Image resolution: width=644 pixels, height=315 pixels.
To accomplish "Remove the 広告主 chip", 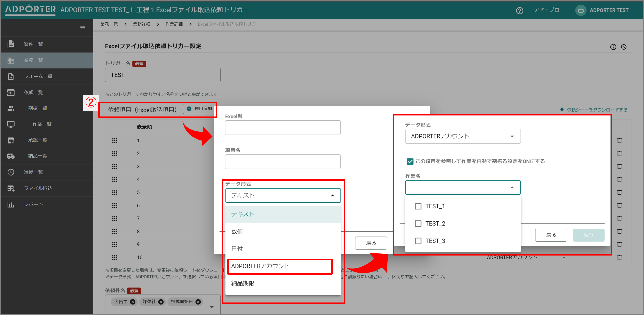I will [x=133, y=302].
